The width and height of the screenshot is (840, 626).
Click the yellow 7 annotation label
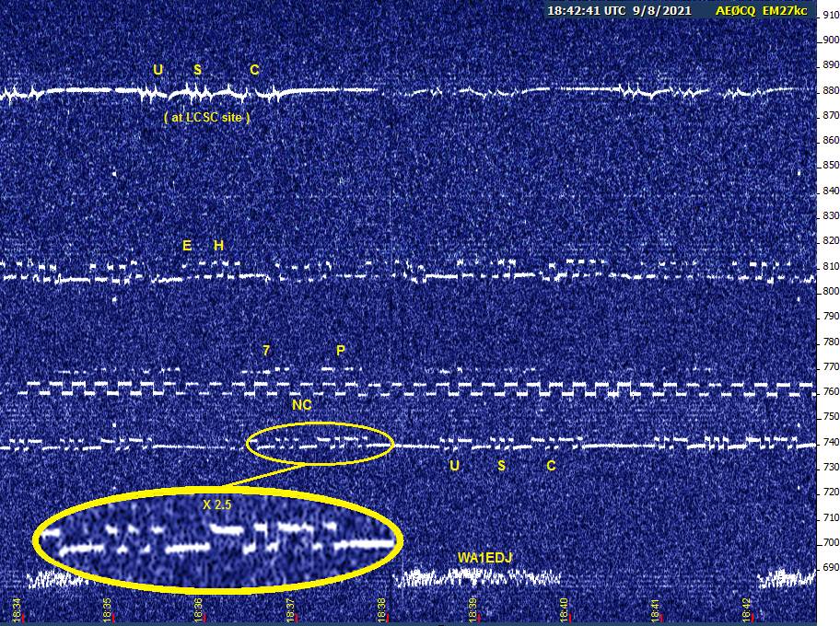coord(266,351)
